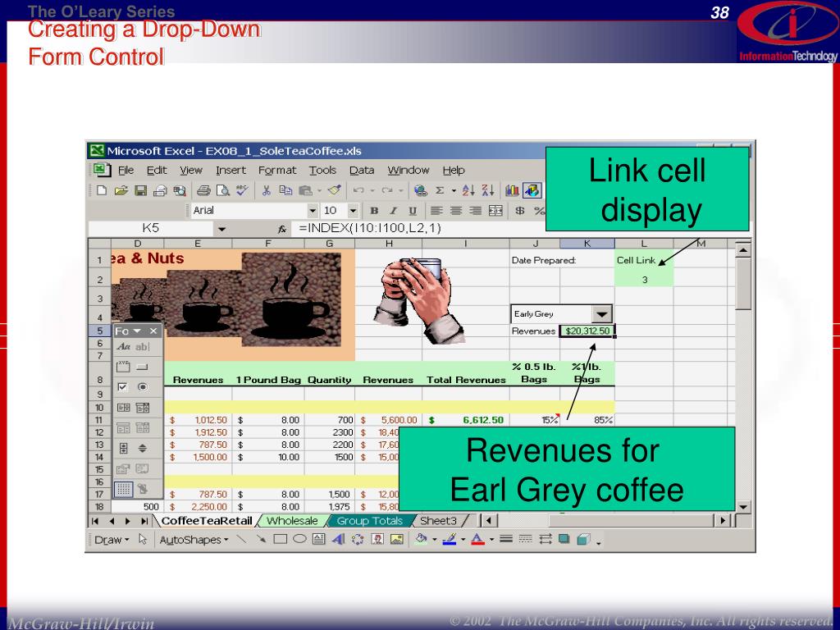The width and height of the screenshot is (840, 630).
Task: Align cell text left
Action: (436, 211)
